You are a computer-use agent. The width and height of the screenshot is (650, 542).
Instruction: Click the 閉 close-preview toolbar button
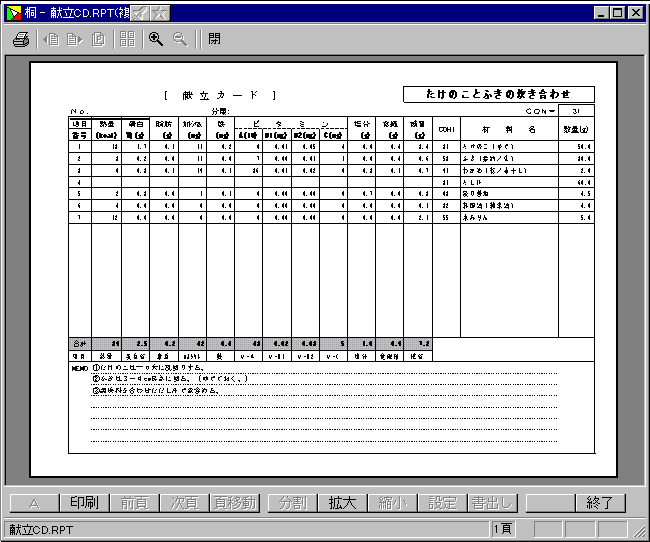coord(215,39)
